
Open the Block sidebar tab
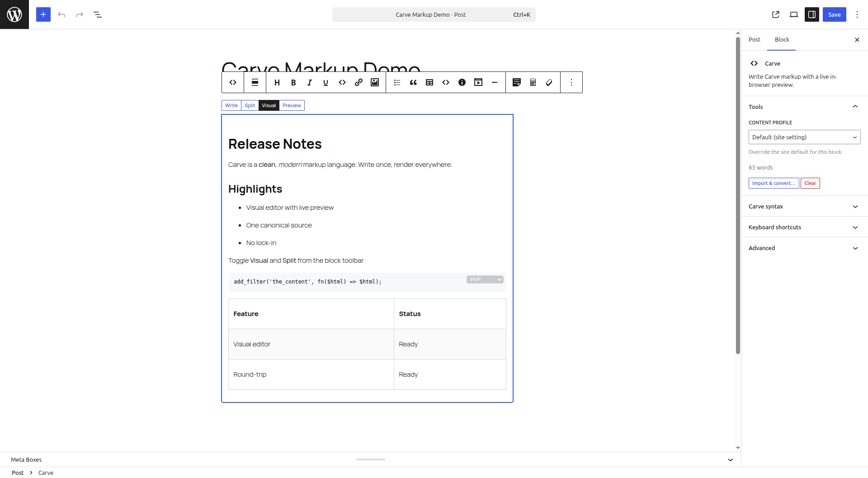tap(782, 40)
